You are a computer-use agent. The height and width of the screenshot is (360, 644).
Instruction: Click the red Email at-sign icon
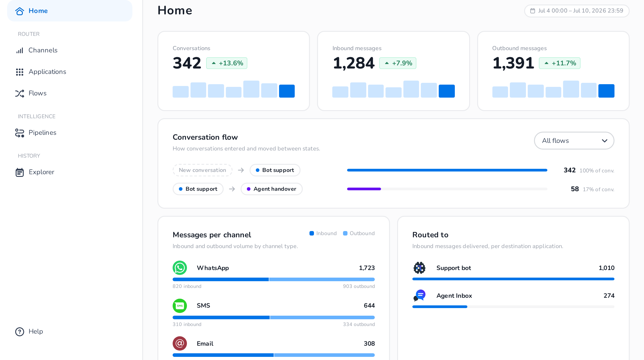click(180, 343)
